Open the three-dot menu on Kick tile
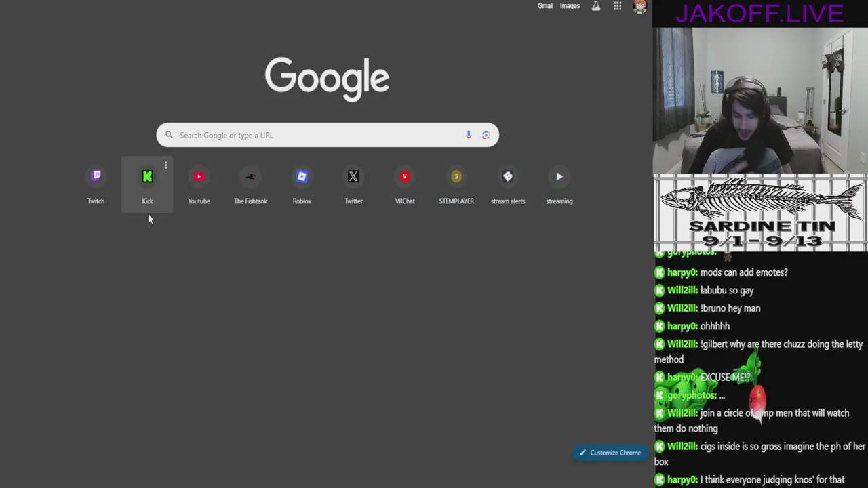The height and width of the screenshot is (488, 868). pyautogui.click(x=165, y=165)
